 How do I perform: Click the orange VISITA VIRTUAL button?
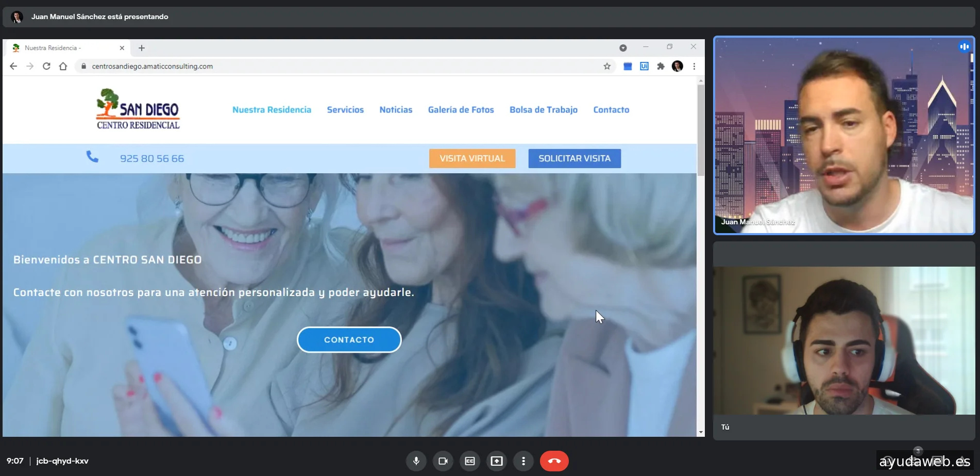472,158
